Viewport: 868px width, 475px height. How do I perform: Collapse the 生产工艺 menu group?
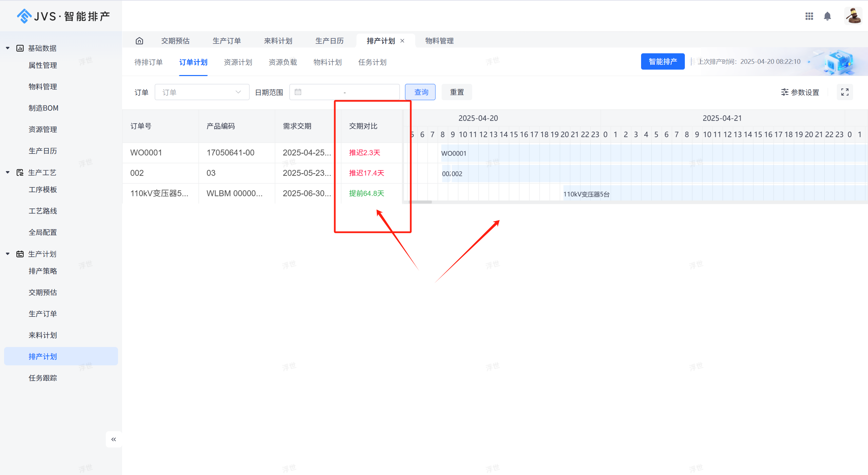tap(8, 172)
